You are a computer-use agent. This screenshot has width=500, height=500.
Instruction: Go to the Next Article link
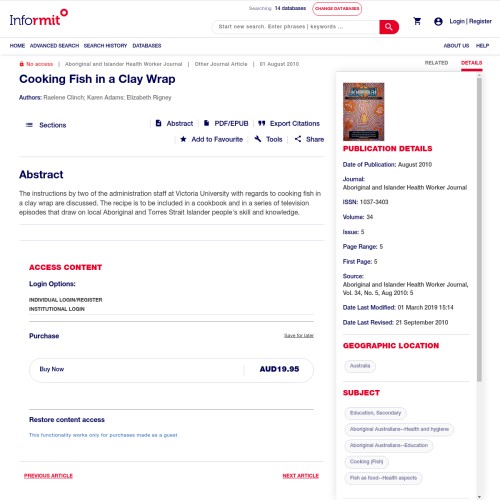click(301, 476)
